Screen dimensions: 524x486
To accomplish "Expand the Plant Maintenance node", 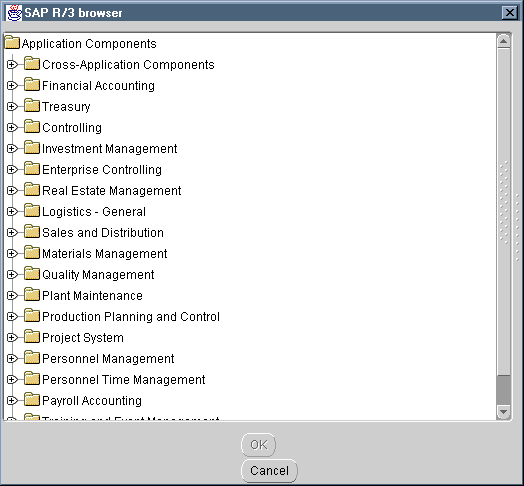I will [12, 295].
